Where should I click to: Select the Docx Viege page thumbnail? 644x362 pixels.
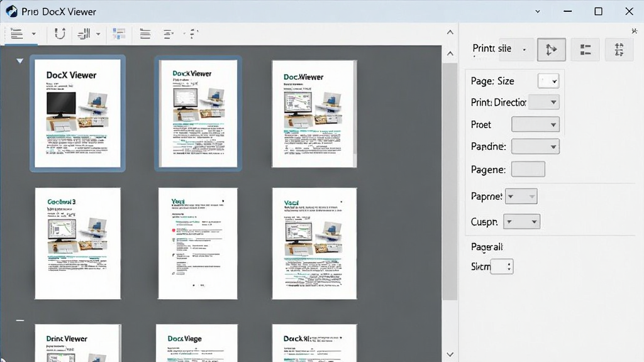tap(197, 343)
